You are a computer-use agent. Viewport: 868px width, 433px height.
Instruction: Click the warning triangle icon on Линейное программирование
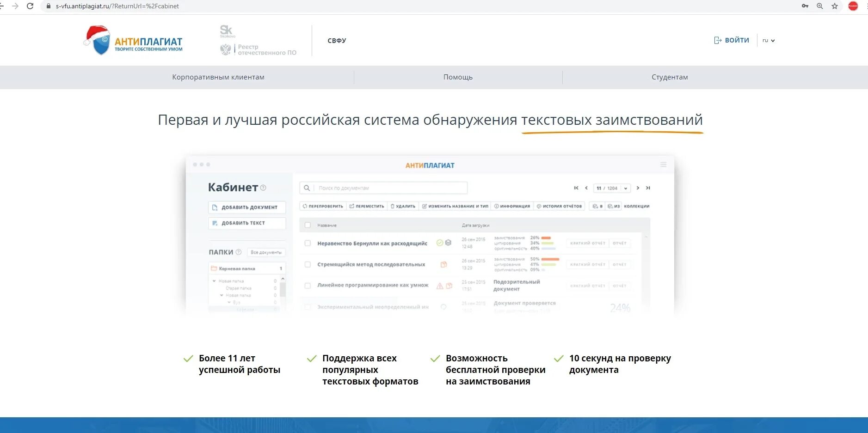tap(440, 286)
